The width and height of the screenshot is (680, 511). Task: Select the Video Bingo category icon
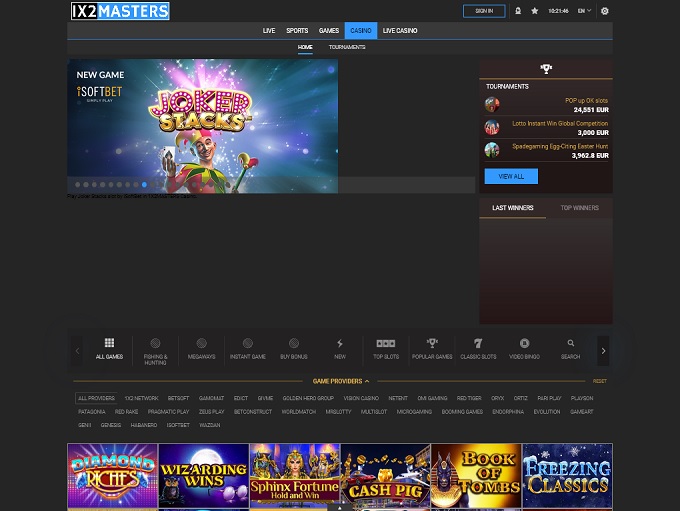524,344
